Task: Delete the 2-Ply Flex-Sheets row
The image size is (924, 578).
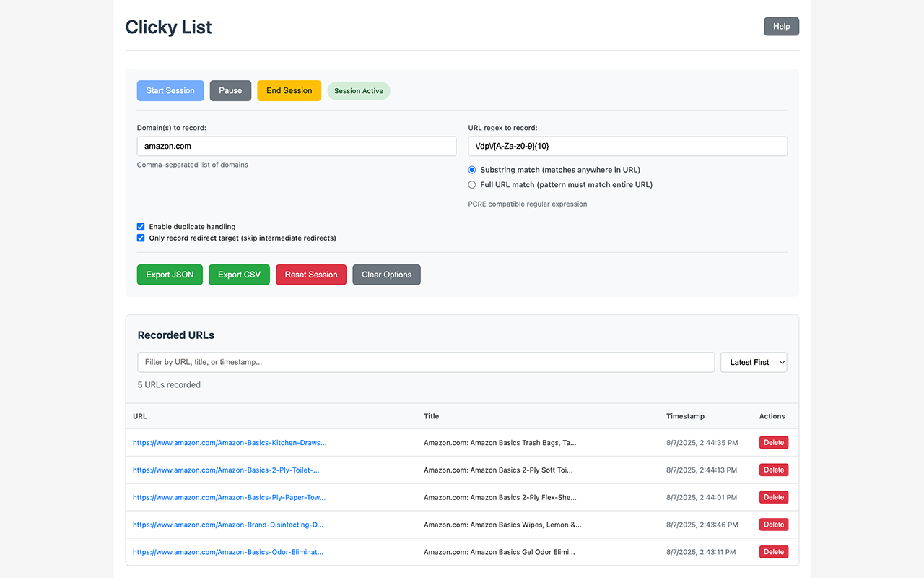Action: (774, 498)
